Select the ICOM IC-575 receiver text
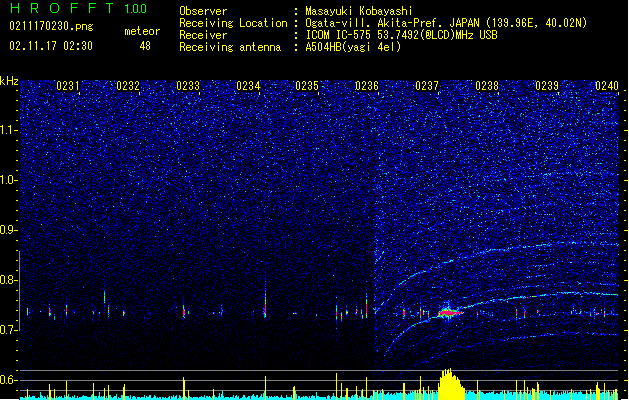629x400 pixels. [x=401, y=35]
